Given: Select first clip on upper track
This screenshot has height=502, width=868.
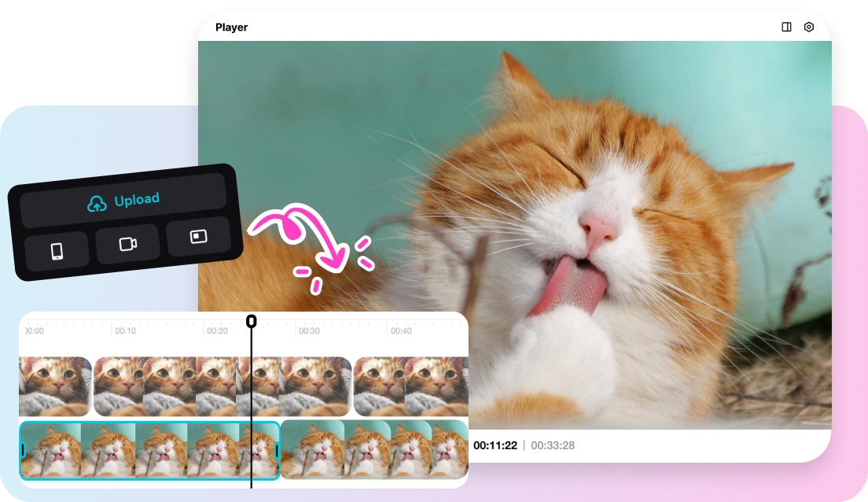Looking at the screenshot, I should (x=55, y=386).
